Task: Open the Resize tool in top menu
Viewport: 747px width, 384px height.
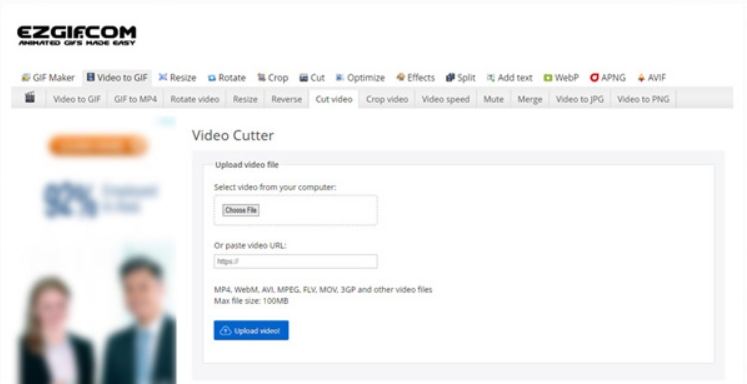Action: tap(177, 78)
